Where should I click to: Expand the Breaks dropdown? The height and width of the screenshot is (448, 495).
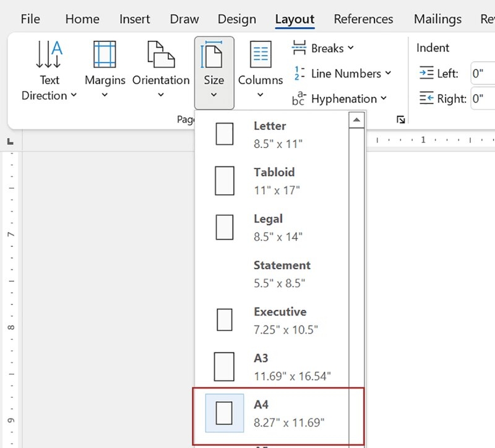click(x=324, y=48)
